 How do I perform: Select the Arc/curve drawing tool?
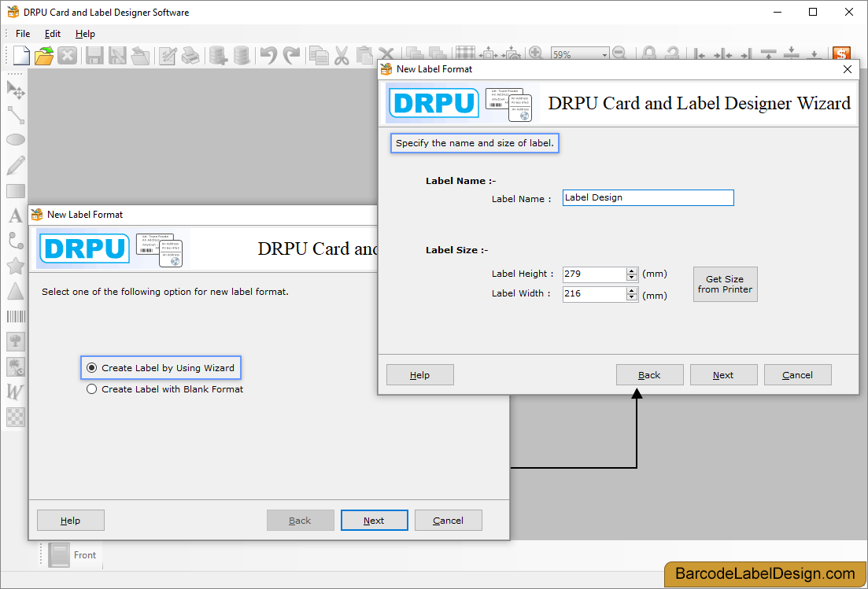click(x=16, y=241)
